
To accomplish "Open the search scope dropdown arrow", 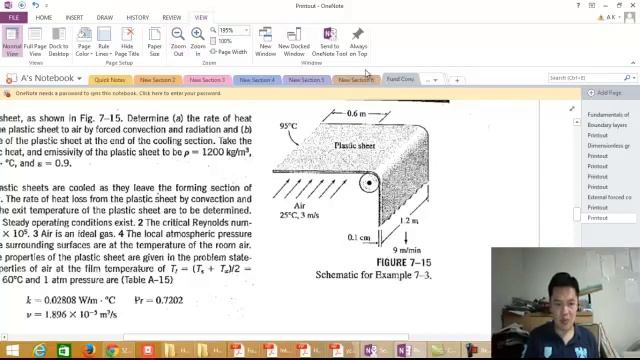I will point(634,78).
